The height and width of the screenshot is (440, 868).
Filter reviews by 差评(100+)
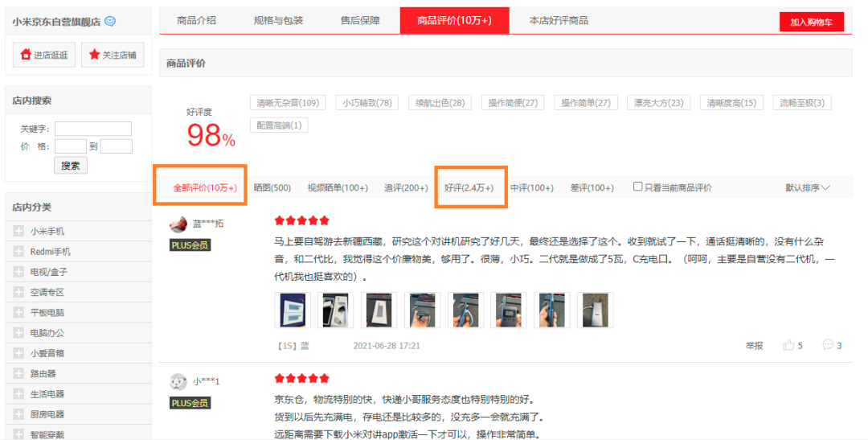pos(592,188)
